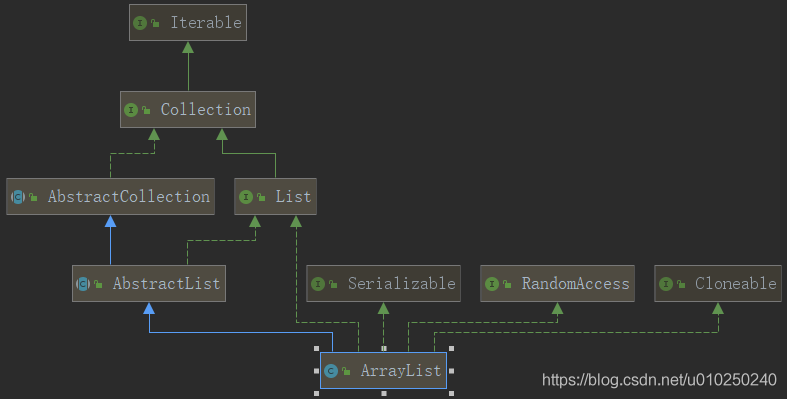
Task: Select the Iterable node label
Action: pyautogui.click(x=206, y=23)
